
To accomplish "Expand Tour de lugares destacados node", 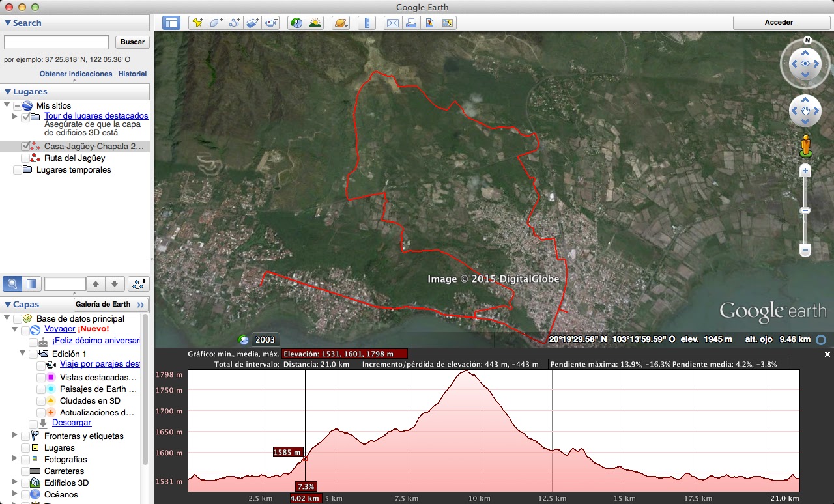I will click(15, 116).
